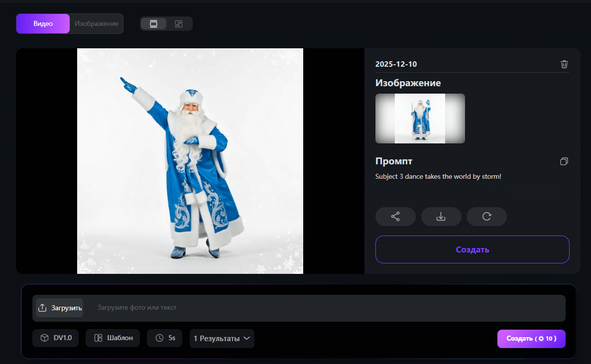Click the Ded Moroz video preview

coord(190,161)
